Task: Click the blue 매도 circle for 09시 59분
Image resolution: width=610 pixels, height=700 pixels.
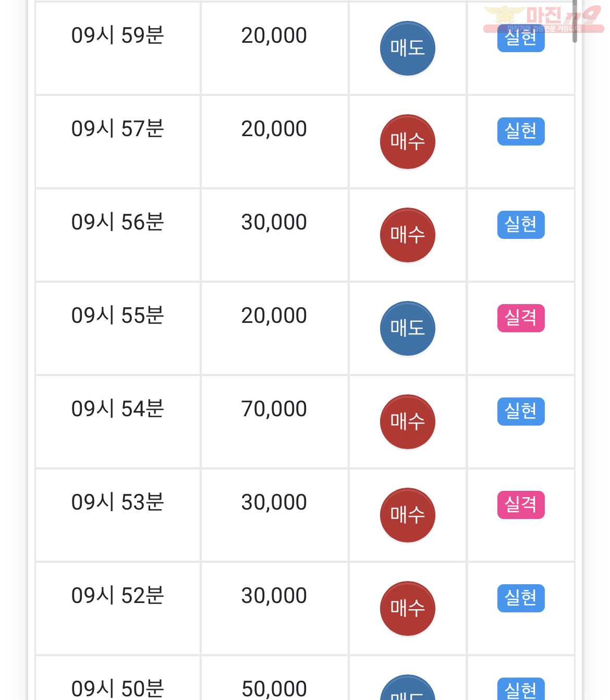Action: [x=407, y=49]
